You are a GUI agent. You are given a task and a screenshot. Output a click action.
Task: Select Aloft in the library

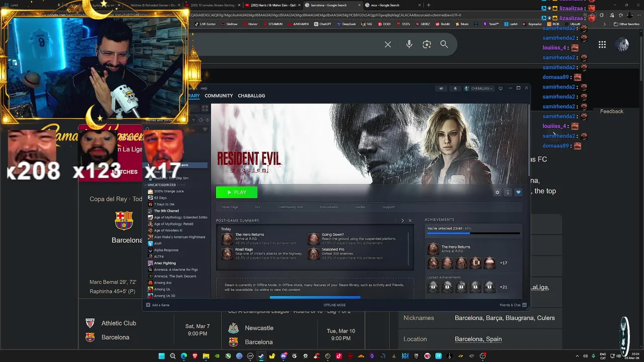157,243
